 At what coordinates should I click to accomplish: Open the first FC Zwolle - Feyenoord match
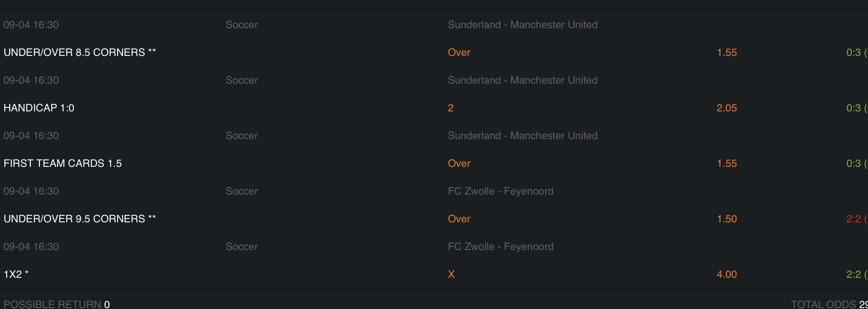(x=500, y=191)
